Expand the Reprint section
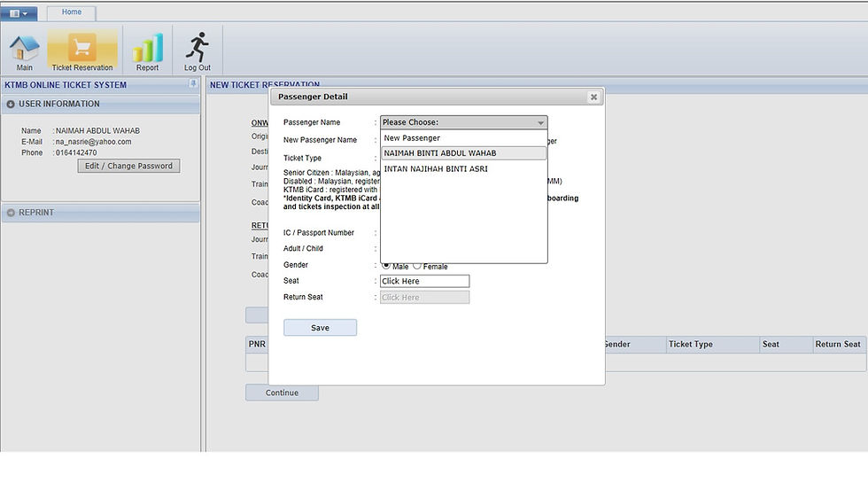This screenshot has height=490, width=868. (11, 213)
